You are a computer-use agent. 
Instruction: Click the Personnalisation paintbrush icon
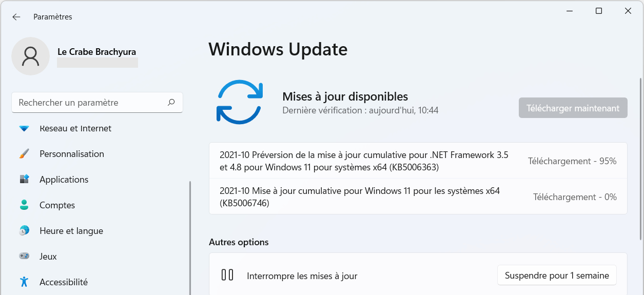(24, 154)
